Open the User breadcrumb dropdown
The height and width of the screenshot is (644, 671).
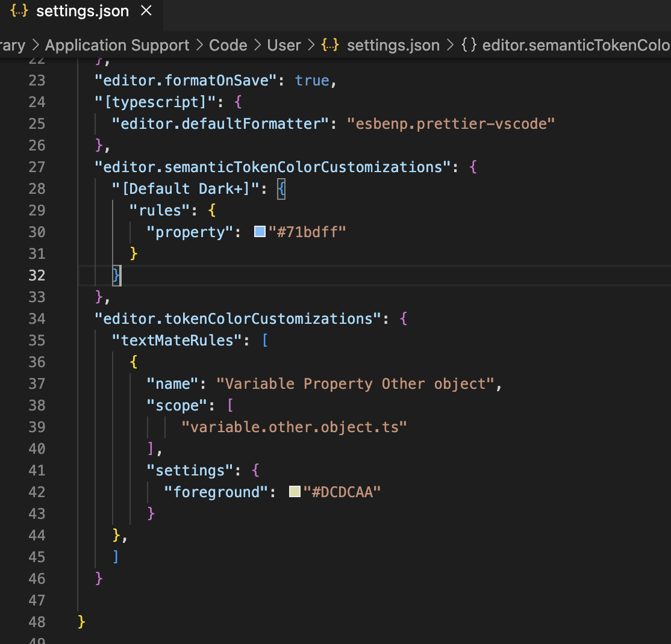tap(283, 45)
